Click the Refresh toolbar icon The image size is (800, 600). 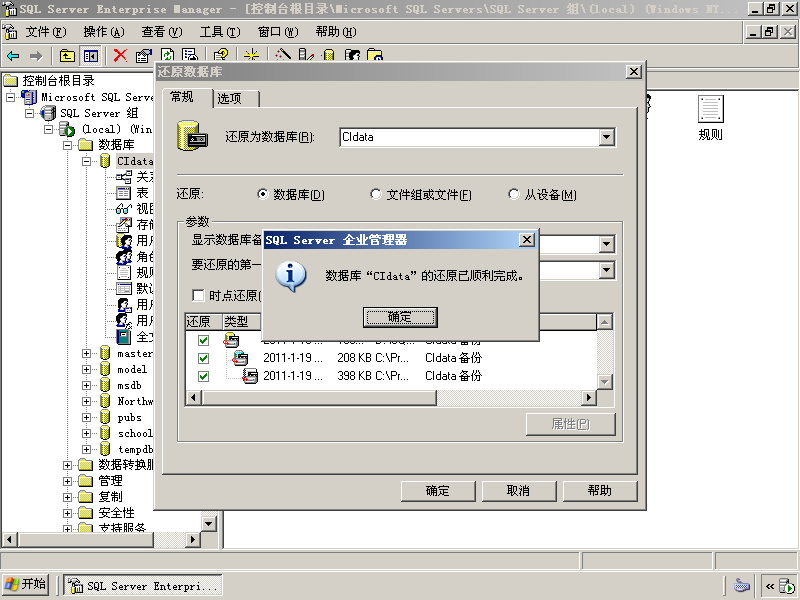[x=167, y=56]
